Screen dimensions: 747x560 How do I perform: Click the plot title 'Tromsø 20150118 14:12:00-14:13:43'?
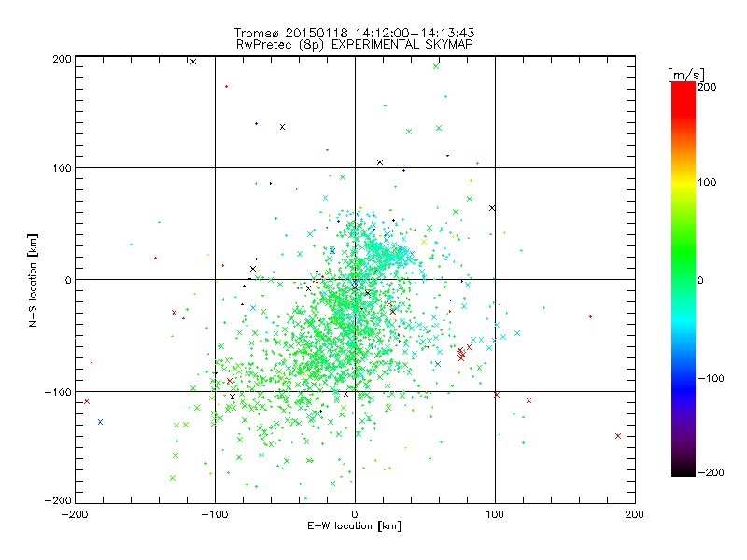pyautogui.click(x=355, y=33)
